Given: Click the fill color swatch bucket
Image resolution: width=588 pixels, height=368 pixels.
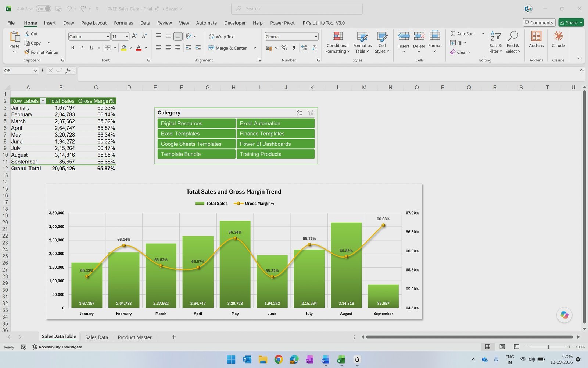Looking at the screenshot, I should [x=124, y=48].
